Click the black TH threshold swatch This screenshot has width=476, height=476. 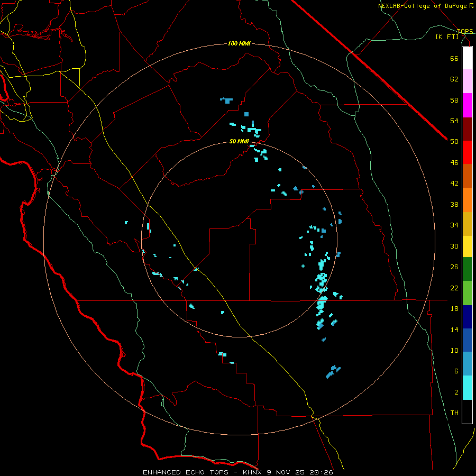tap(467, 411)
